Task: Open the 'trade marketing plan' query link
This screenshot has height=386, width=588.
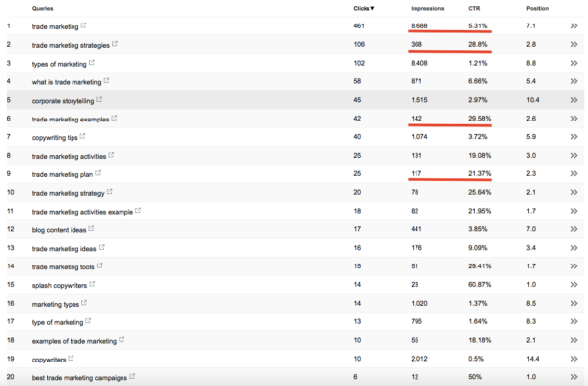Action: pos(63,174)
